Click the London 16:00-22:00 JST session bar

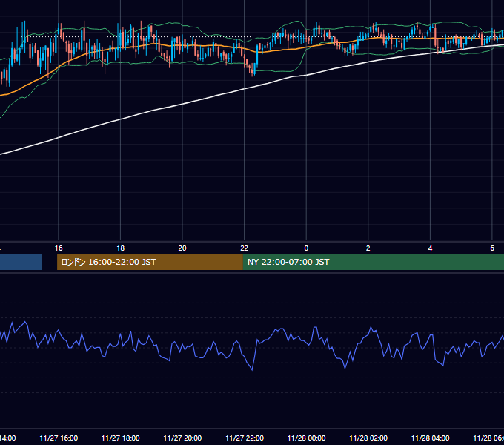pyautogui.click(x=150, y=262)
